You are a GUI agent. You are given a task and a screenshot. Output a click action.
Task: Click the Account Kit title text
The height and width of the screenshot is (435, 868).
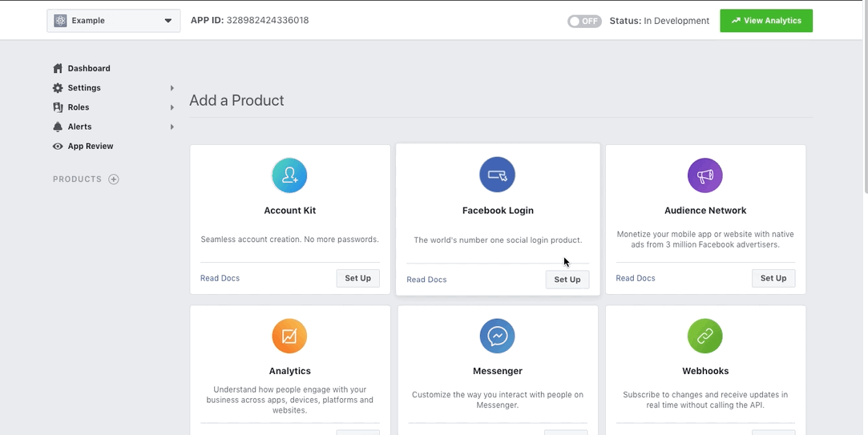coord(289,211)
